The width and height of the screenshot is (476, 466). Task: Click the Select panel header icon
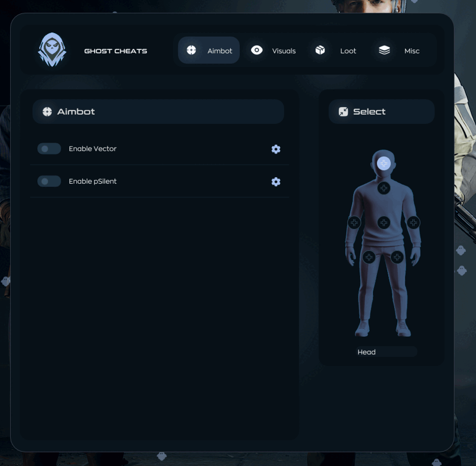344,112
